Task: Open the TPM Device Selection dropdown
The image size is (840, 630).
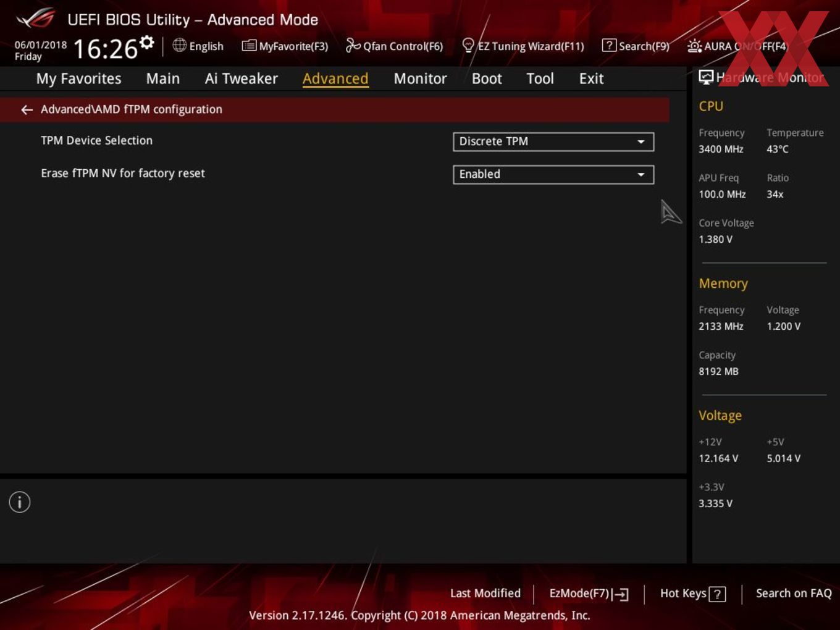Action: tap(553, 141)
